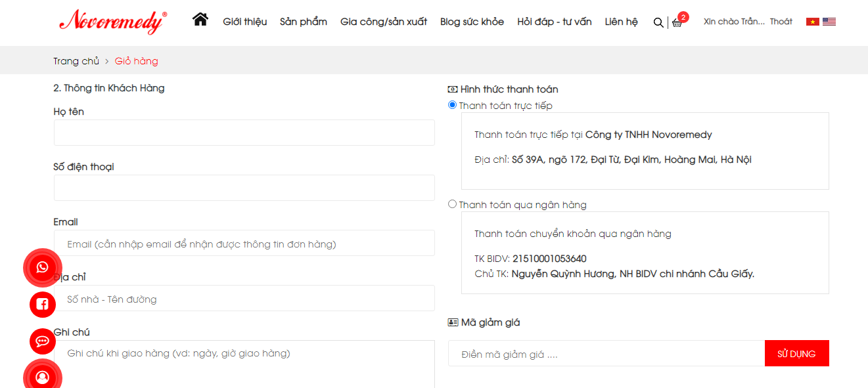This screenshot has width=868, height=388.
Task: Open the Facebook floating icon
Action: click(43, 304)
